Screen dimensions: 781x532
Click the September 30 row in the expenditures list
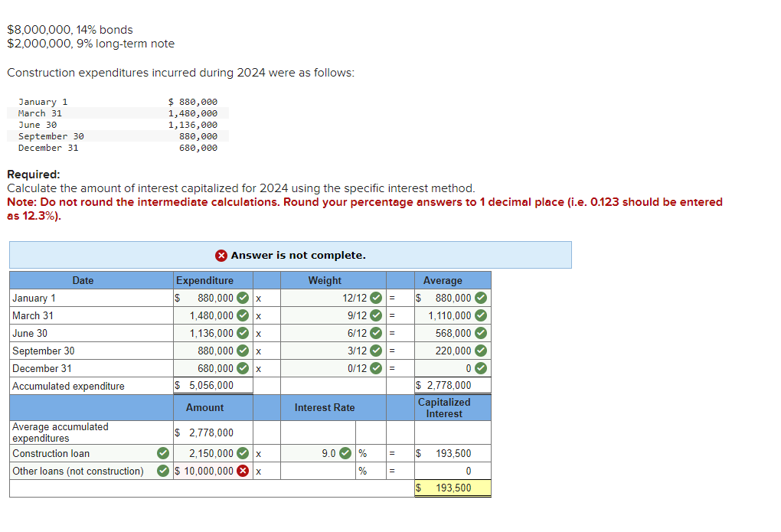(x=118, y=136)
